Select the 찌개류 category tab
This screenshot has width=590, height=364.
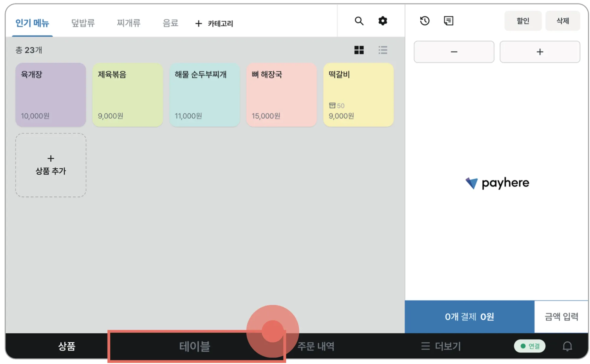(x=128, y=23)
